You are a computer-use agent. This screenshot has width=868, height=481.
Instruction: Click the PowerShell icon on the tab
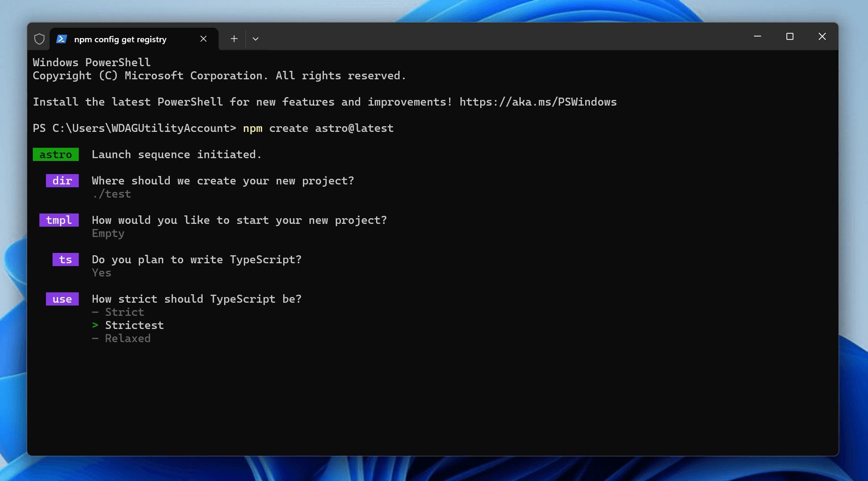pos(61,39)
